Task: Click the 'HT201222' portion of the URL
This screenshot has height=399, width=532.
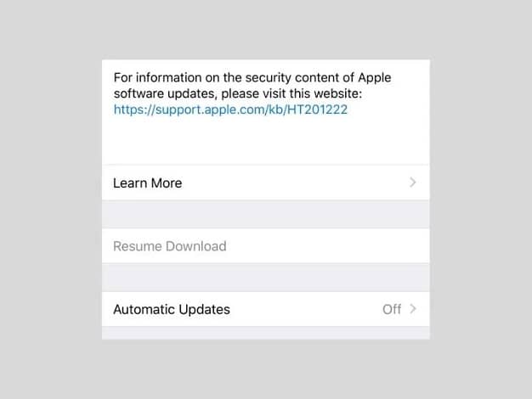Action: pos(317,110)
